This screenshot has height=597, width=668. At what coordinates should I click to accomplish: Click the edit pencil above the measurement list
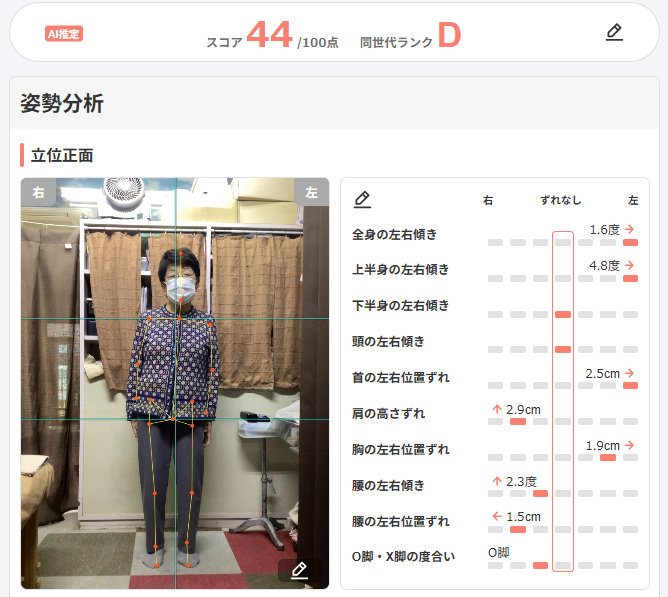coord(362,200)
